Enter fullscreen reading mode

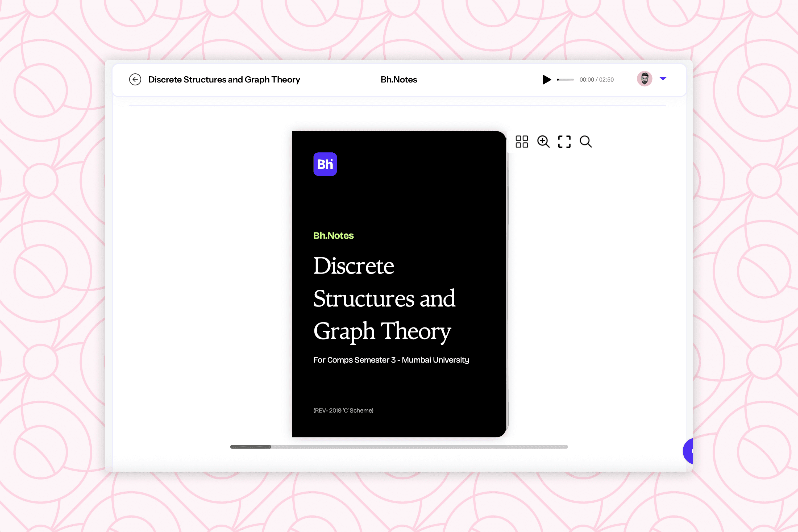(x=564, y=142)
